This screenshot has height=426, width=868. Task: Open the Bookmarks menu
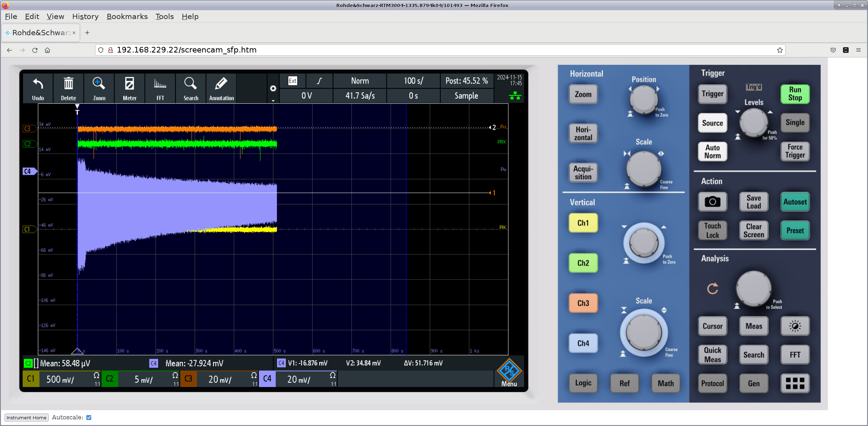(127, 17)
